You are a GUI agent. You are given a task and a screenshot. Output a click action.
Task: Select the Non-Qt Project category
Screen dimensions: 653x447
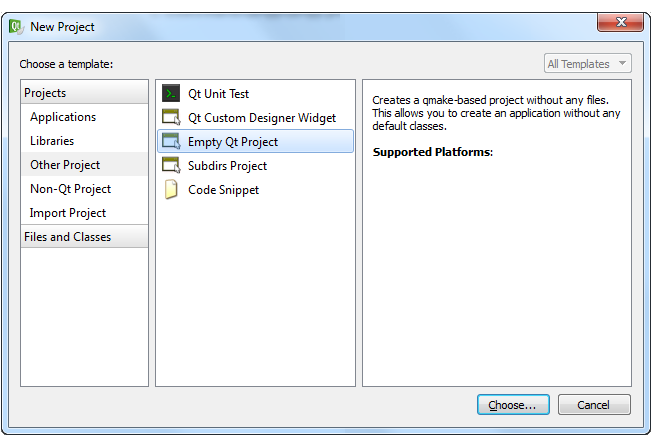[x=70, y=189]
